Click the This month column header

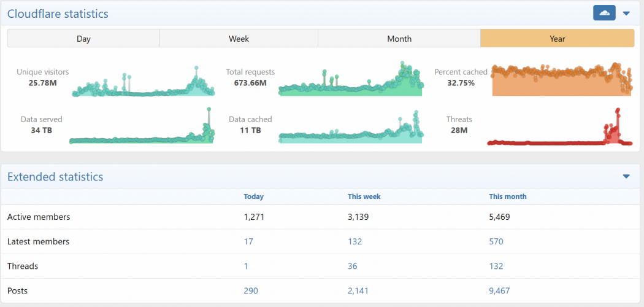click(x=508, y=196)
